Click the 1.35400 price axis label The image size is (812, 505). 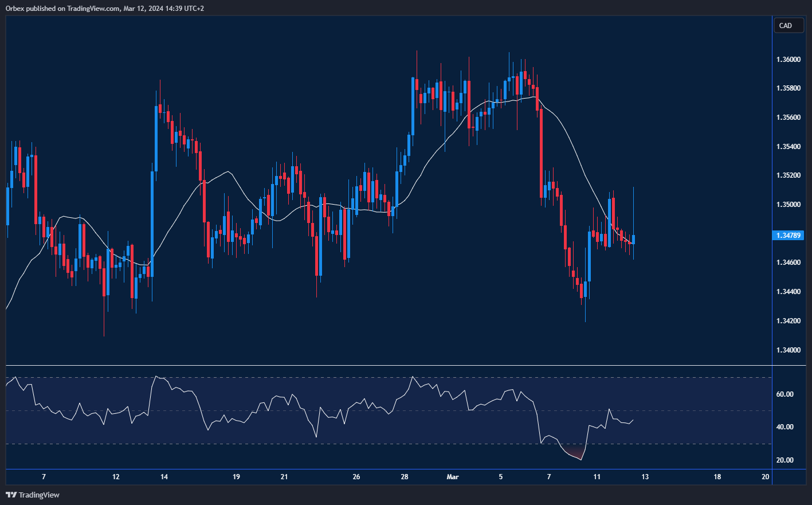click(789, 147)
